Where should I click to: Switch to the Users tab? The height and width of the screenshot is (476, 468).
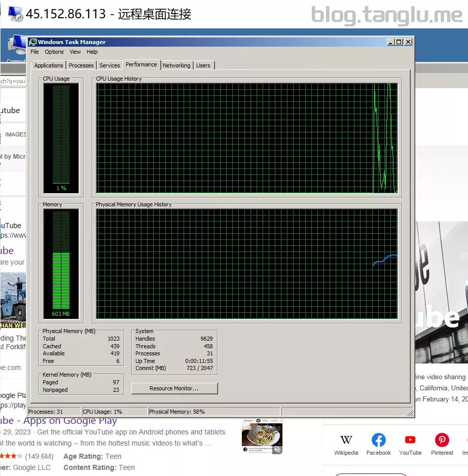203,65
